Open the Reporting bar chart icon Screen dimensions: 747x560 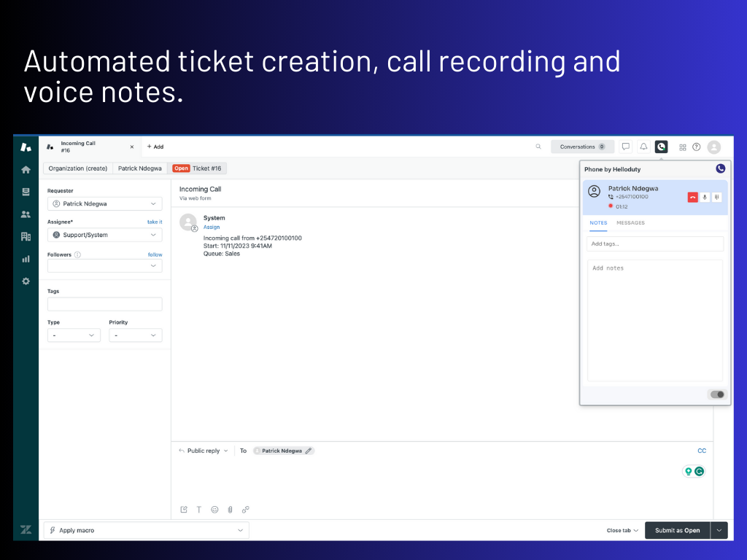click(x=26, y=259)
